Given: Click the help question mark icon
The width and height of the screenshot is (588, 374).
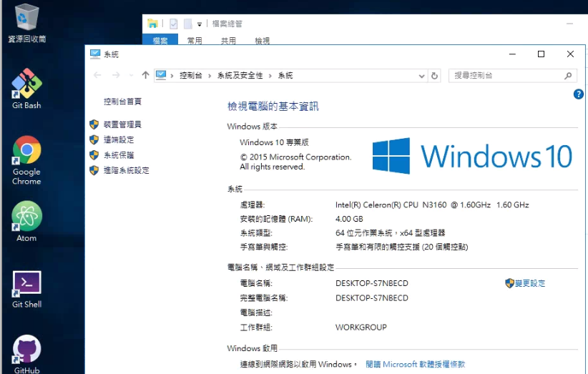Looking at the screenshot, I should [x=578, y=94].
